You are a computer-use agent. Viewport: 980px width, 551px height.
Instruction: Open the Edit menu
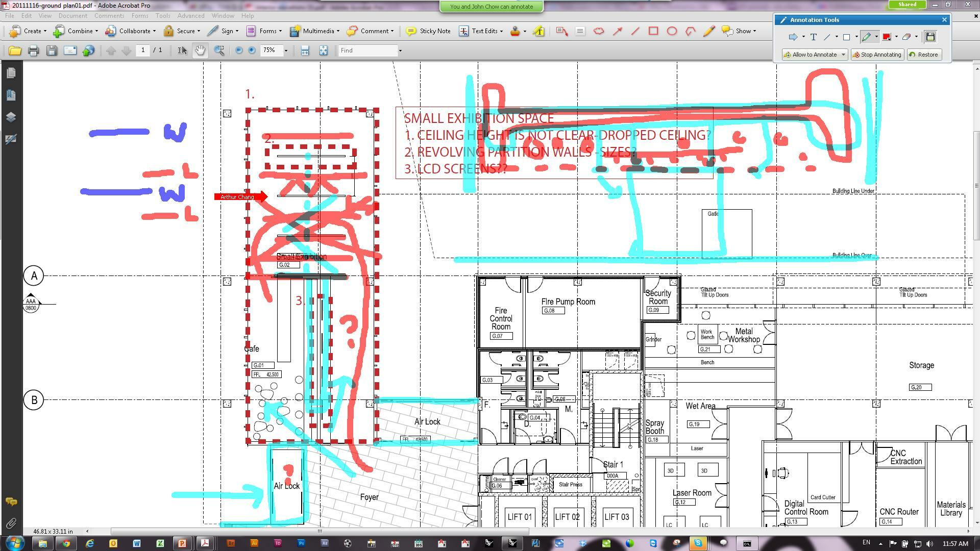(27, 16)
